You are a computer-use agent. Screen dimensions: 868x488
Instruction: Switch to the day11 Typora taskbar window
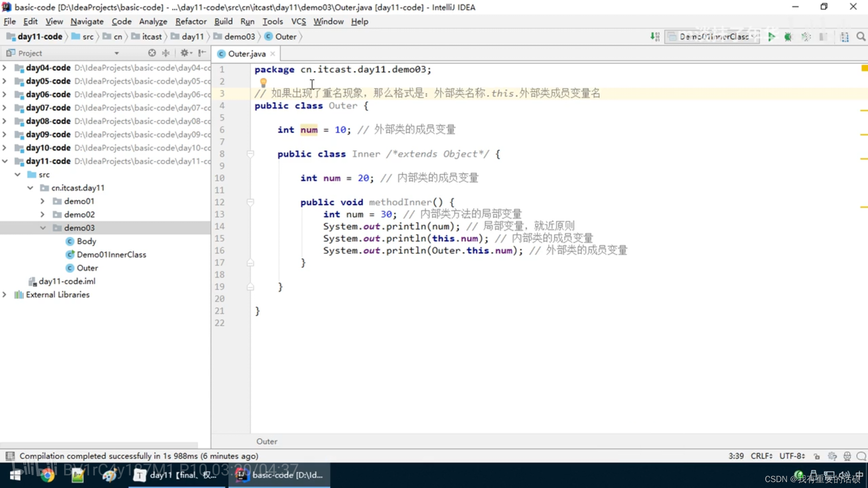pos(177,475)
